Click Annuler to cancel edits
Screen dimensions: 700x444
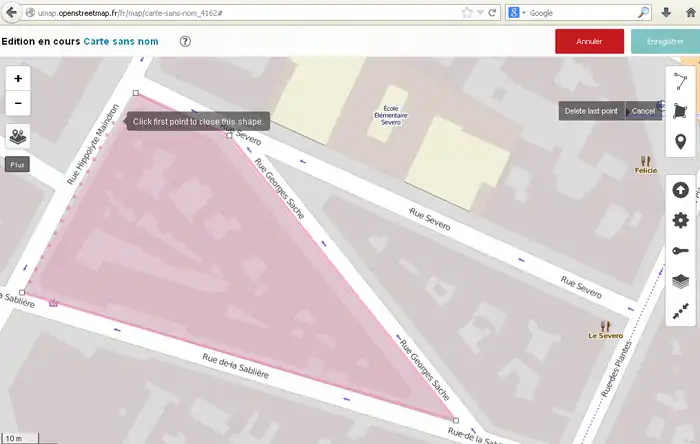(589, 42)
